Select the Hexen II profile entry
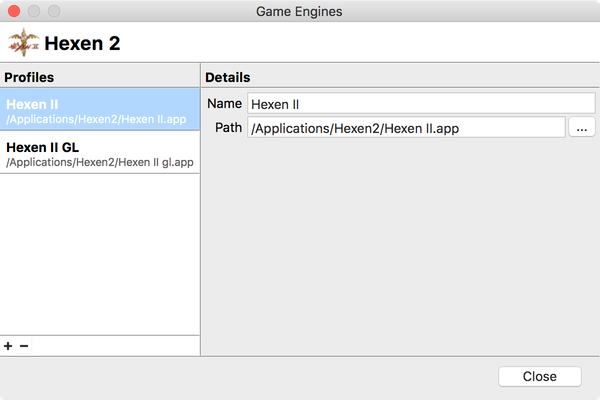The width and height of the screenshot is (600, 400). pyautogui.click(x=100, y=109)
